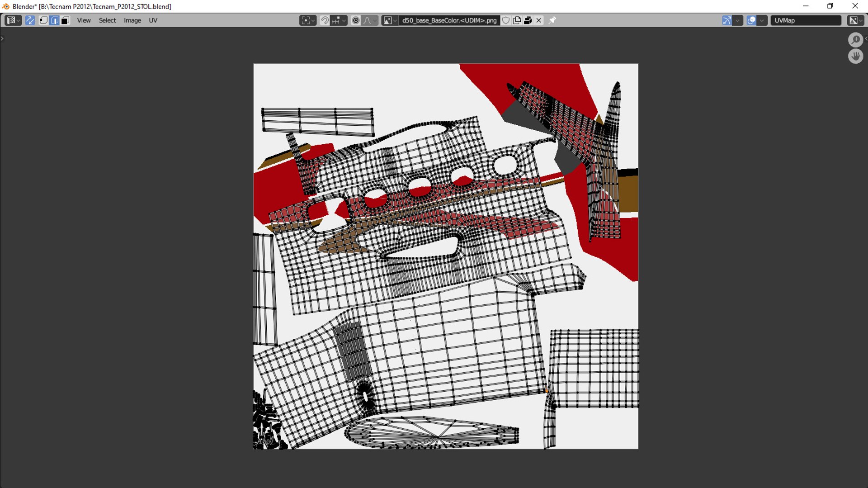Open display channels selector

pyautogui.click(x=855, y=20)
